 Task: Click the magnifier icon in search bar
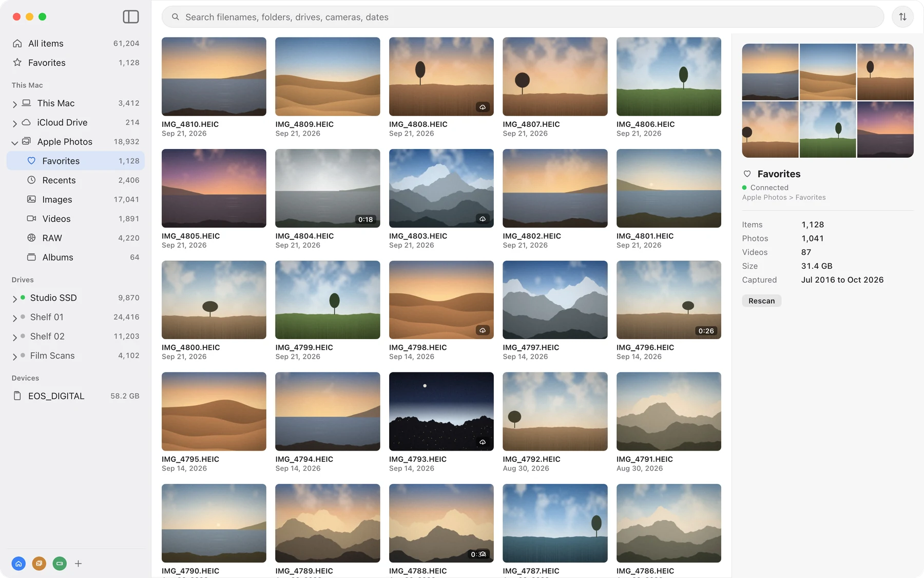(x=176, y=17)
